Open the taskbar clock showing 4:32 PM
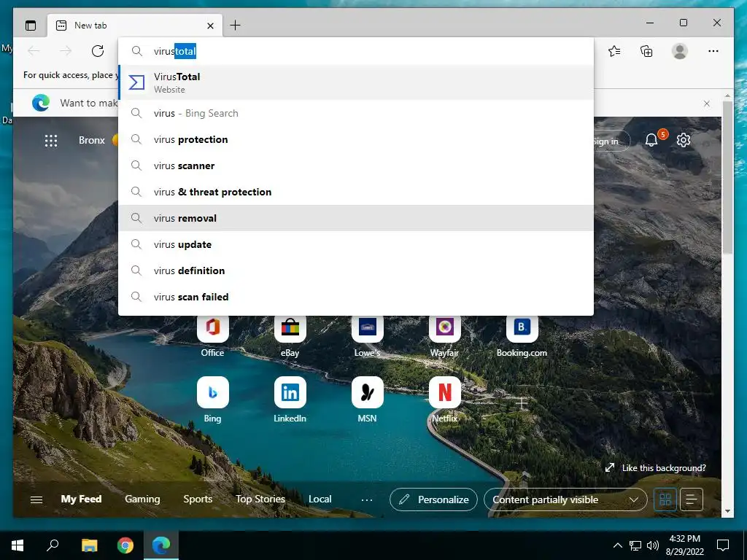747x560 pixels. (684, 545)
